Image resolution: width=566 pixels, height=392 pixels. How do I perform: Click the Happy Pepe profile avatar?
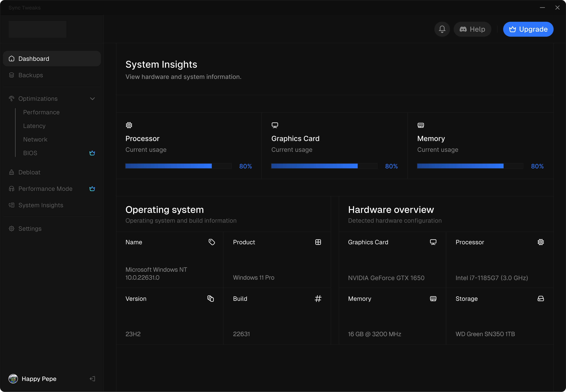tap(13, 379)
